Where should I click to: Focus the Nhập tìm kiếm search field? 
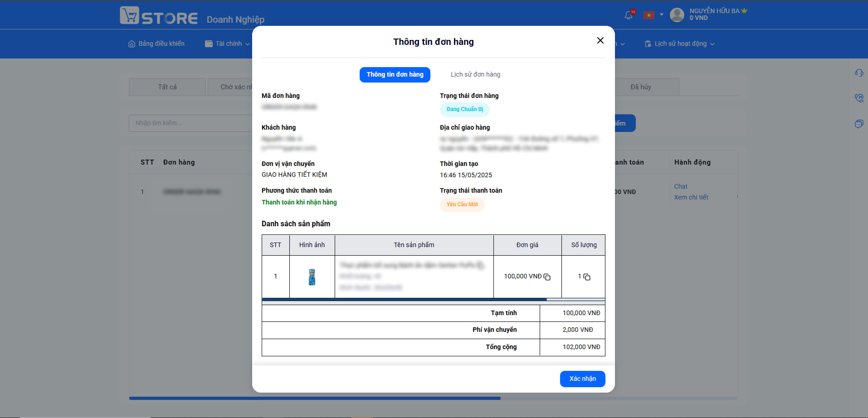click(x=190, y=123)
